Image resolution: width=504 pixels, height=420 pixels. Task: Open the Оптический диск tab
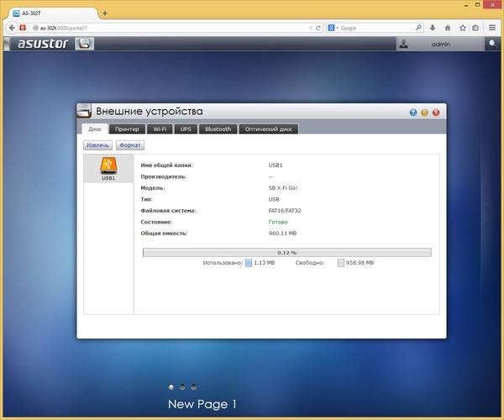coord(269,129)
